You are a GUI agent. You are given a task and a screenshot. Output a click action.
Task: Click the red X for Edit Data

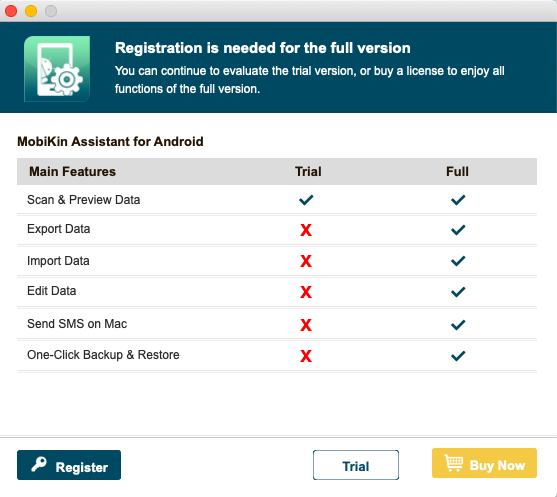coord(306,292)
